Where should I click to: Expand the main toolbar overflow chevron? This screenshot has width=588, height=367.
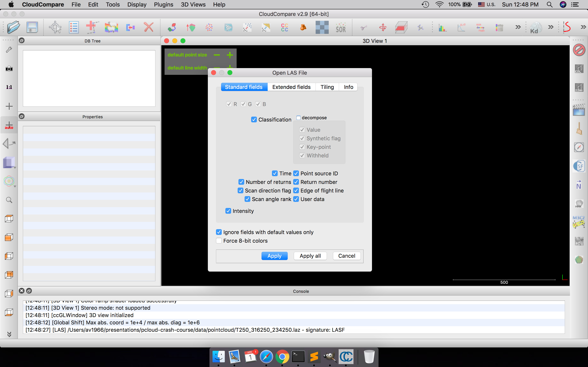point(518,27)
